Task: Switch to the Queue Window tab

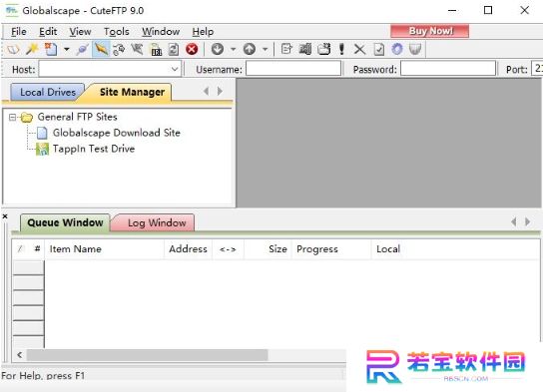Action: [65, 222]
